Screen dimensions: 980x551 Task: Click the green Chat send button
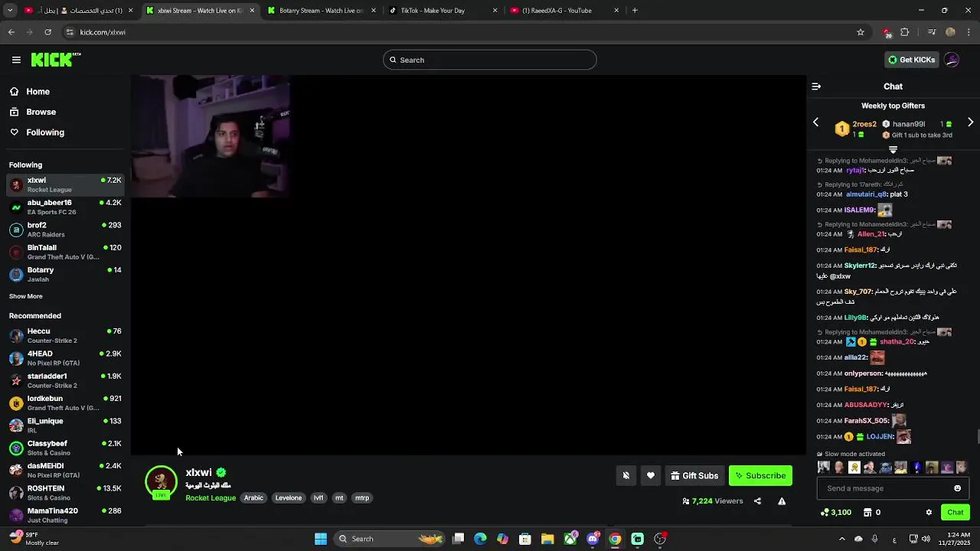click(955, 512)
